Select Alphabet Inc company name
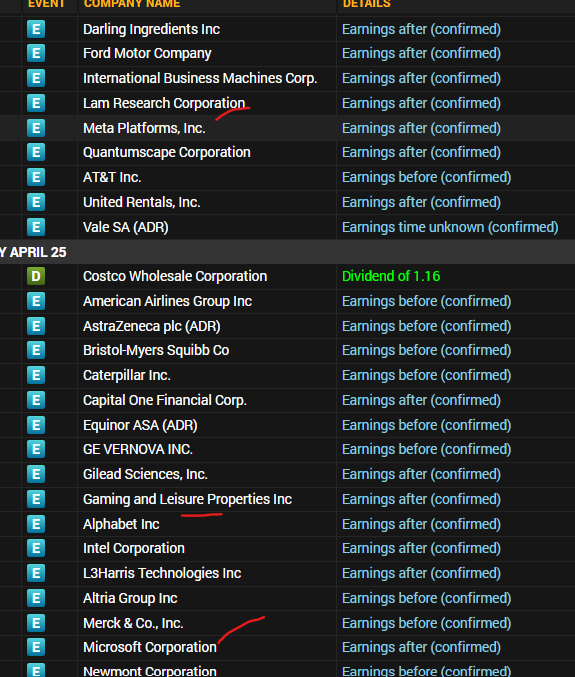 (x=121, y=524)
